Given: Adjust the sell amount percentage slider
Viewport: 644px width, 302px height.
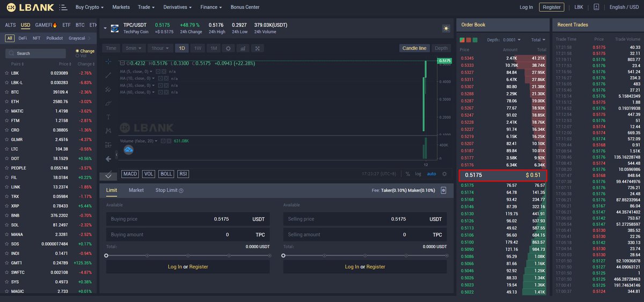Looking at the screenshot, I should click(x=365, y=255).
